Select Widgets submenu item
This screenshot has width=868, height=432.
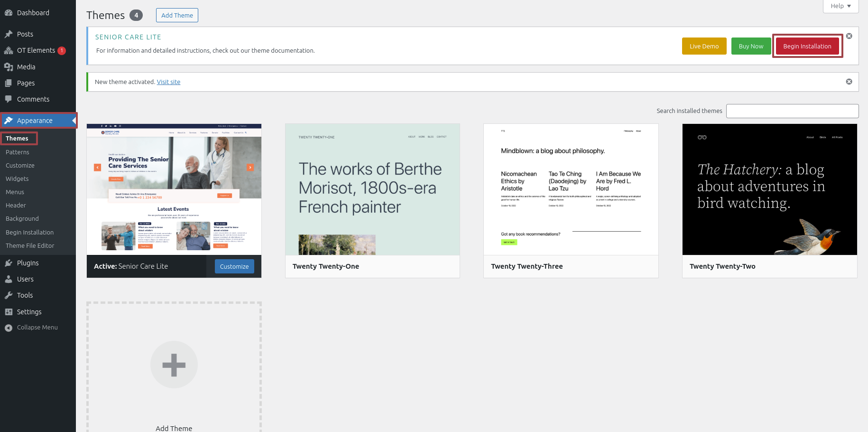point(17,178)
